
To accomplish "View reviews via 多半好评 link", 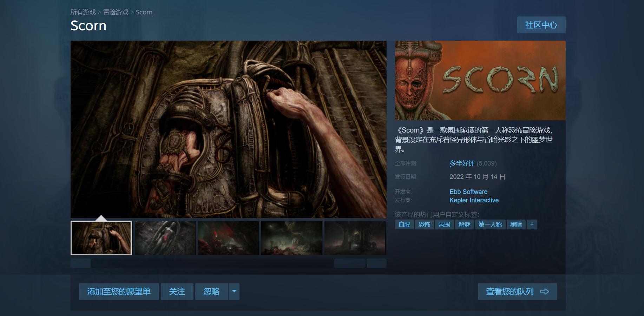I will click(462, 163).
